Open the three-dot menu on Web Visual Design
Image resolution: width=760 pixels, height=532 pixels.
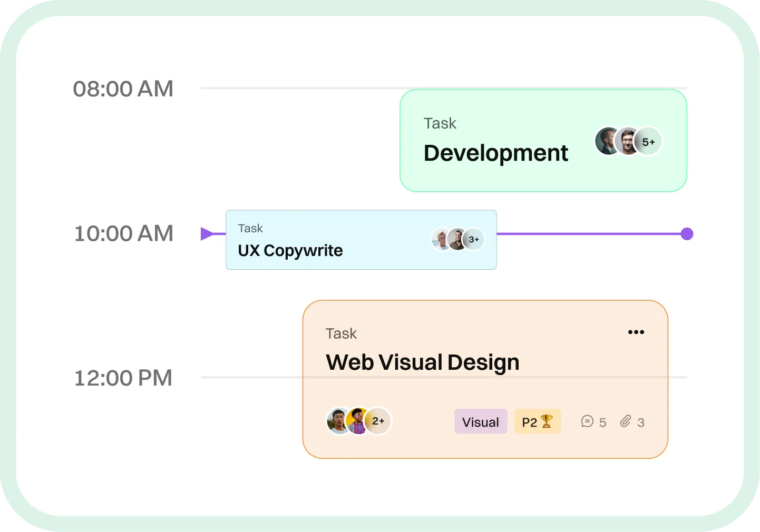click(636, 332)
